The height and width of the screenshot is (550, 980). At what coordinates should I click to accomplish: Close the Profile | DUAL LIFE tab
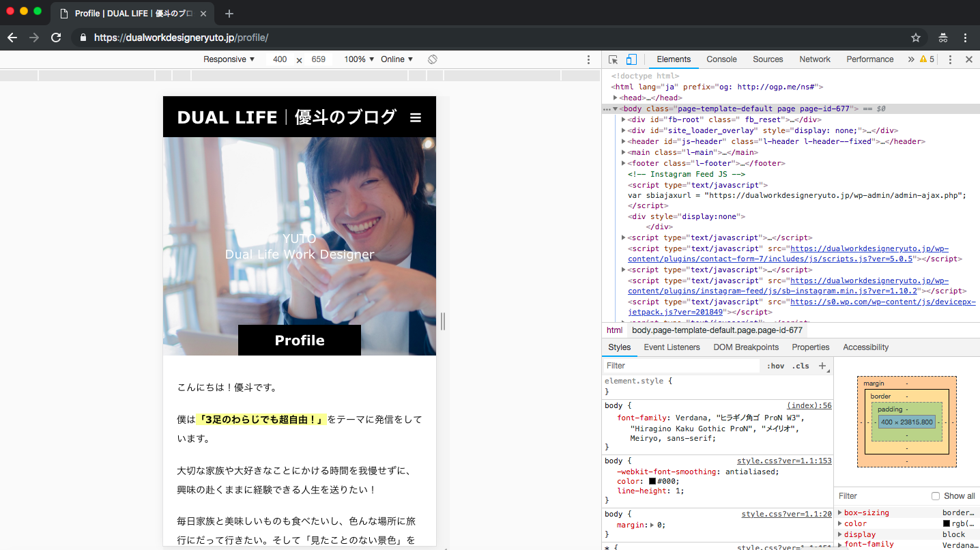[x=204, y=14]
